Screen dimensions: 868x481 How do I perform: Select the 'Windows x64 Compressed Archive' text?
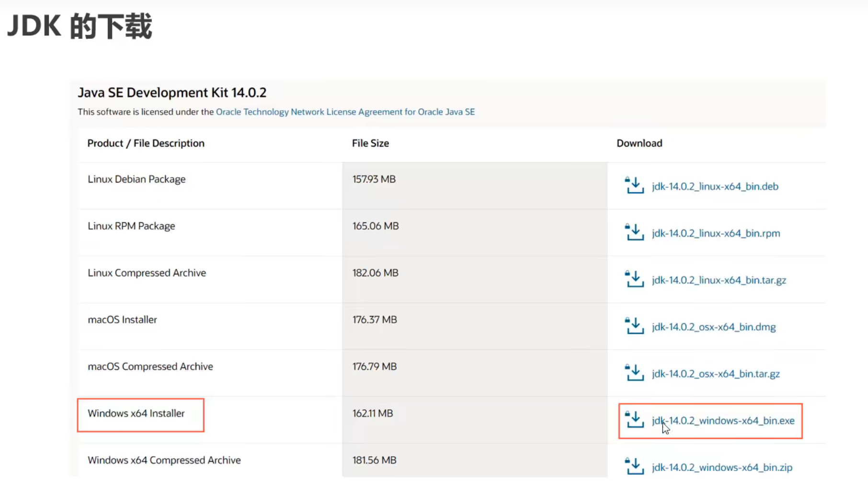164,460
